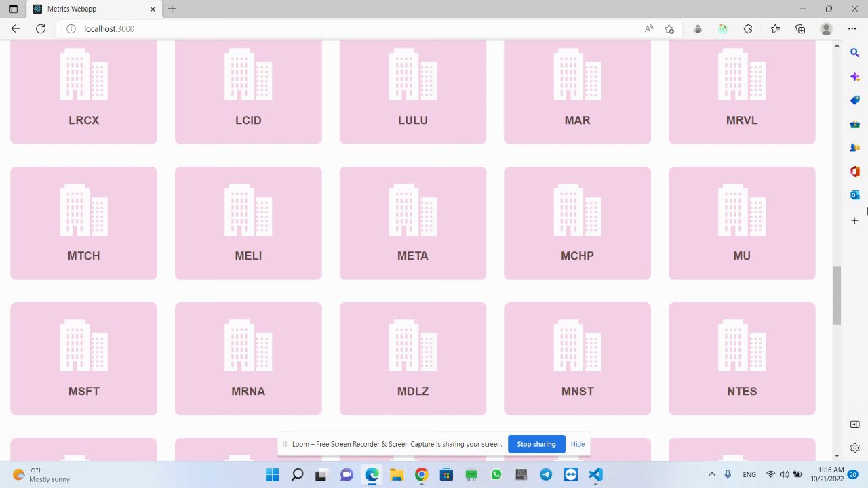
Task: Open Collections panel
Action: pyautogui.click(x=800, y=28)
